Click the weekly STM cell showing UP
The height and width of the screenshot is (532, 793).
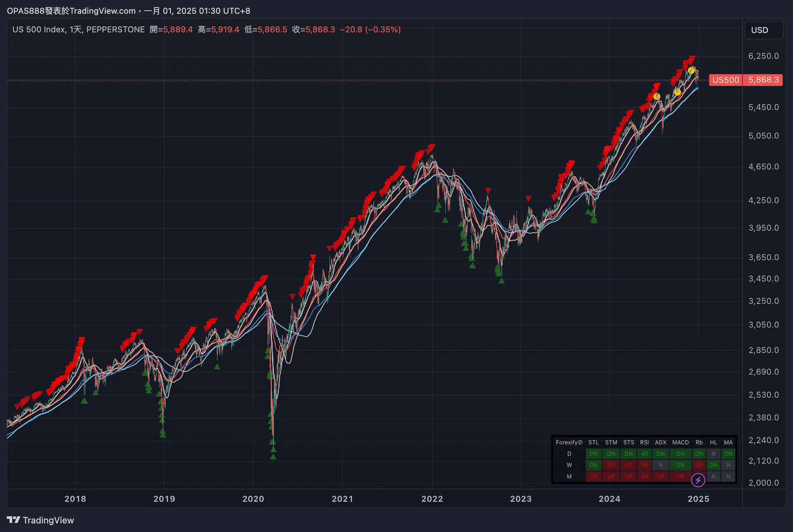click(611, 465)
